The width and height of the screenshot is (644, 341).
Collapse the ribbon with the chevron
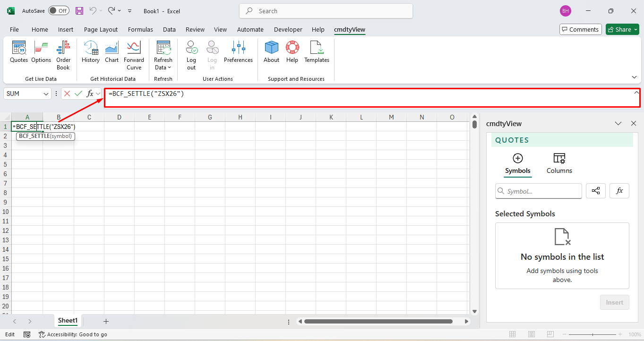634,77
